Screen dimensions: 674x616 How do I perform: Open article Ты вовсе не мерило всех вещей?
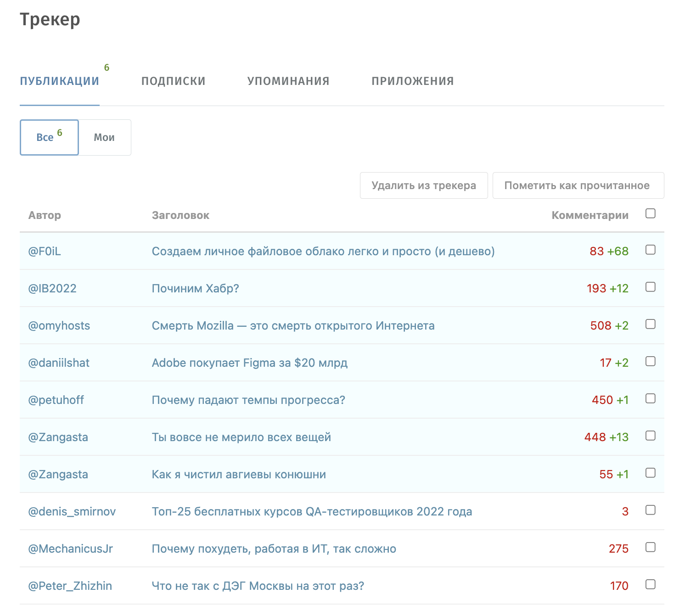pyautogui.click(x=242, y=437)
